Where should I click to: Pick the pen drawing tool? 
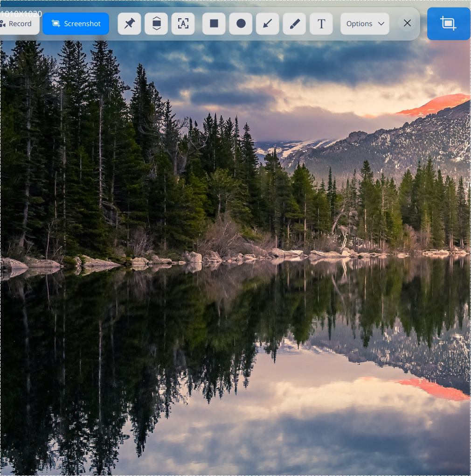(294, 24)
